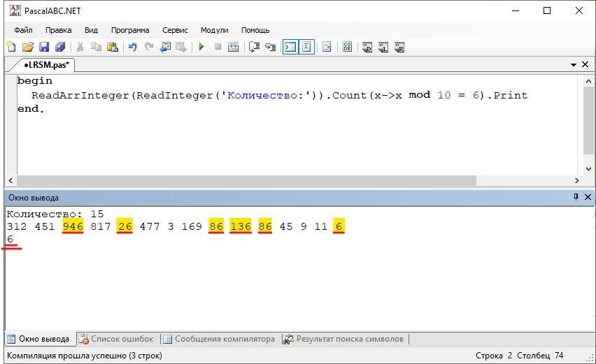Select the LRSM.pas editor tab
This screenshot has height=364, width=596.
(x=45, y=65)
